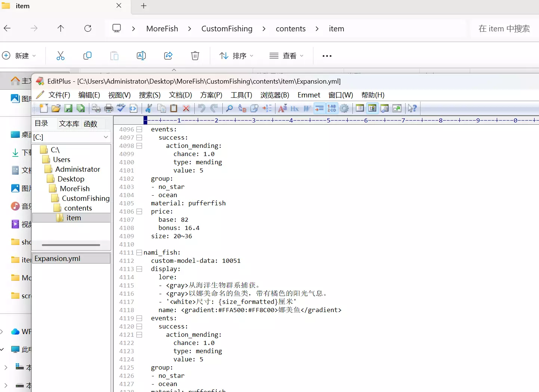Screen dimensions: 539x392
Task: Open the Set Font icon
Action: point(283,108)
